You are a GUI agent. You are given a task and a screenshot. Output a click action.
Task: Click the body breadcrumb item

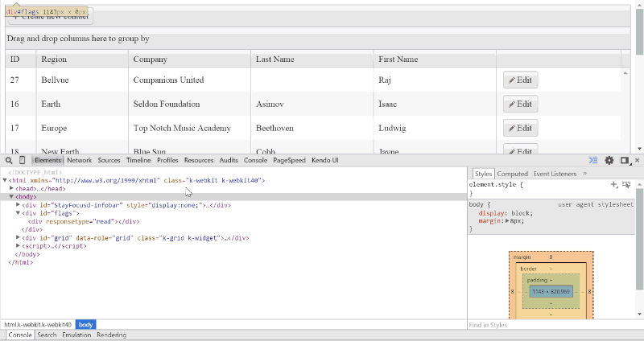(x=85, y=325)
